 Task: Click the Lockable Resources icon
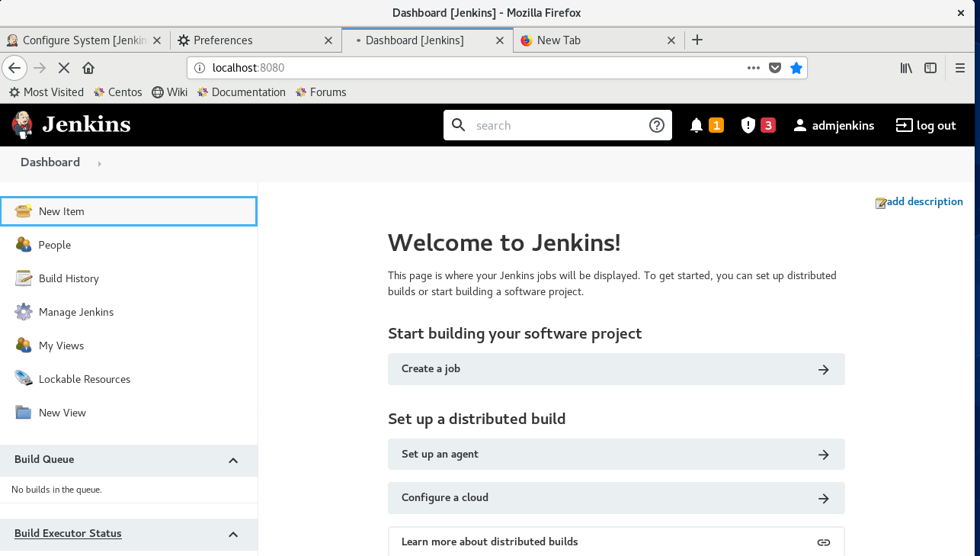(24, 379)
